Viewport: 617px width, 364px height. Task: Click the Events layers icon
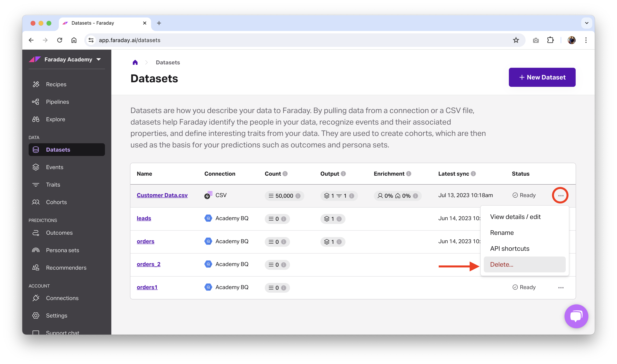coord(36,167)
